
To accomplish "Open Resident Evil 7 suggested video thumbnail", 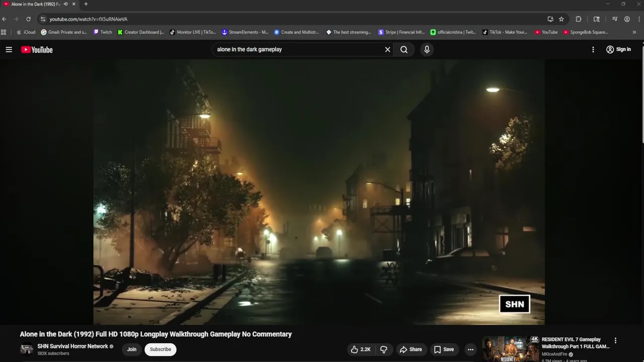I will tap(510, 349).
